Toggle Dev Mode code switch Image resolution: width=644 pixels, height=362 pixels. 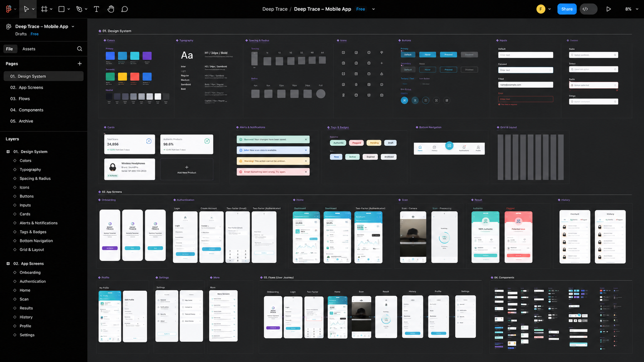click(588, 9)
